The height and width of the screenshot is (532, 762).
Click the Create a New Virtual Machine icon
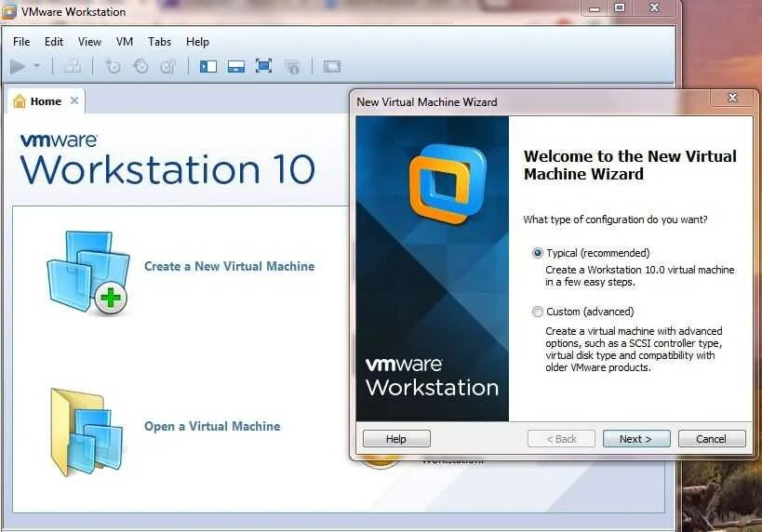[x=88, y=273]
